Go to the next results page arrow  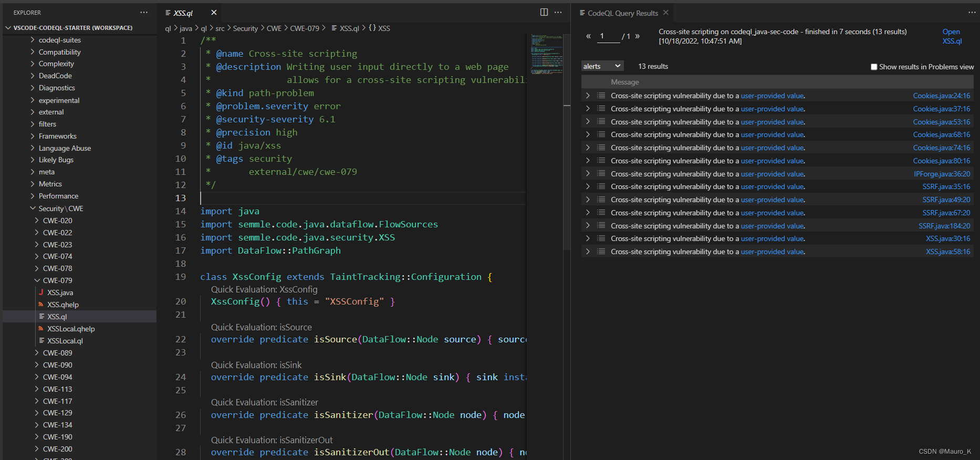pyautogui.click(x=638, y=36)
